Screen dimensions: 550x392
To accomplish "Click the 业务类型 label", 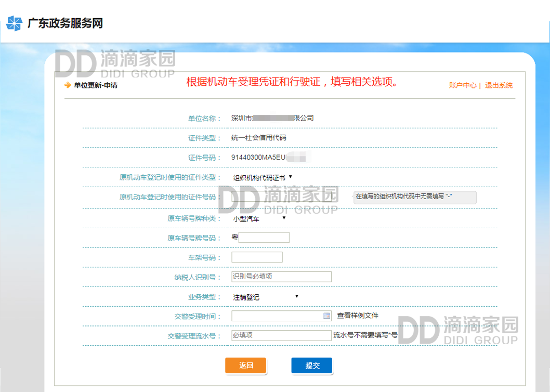I will click(x=204, y=297).
